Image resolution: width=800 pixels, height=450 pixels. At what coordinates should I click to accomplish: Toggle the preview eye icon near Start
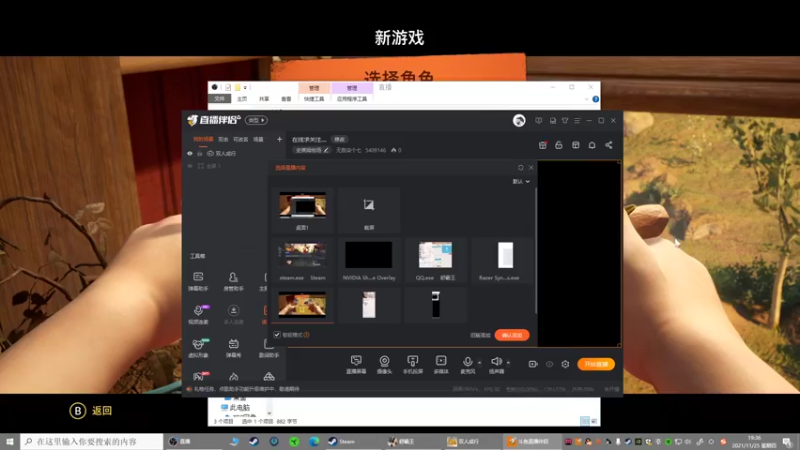pyautogui.click(x=549, y=364)
